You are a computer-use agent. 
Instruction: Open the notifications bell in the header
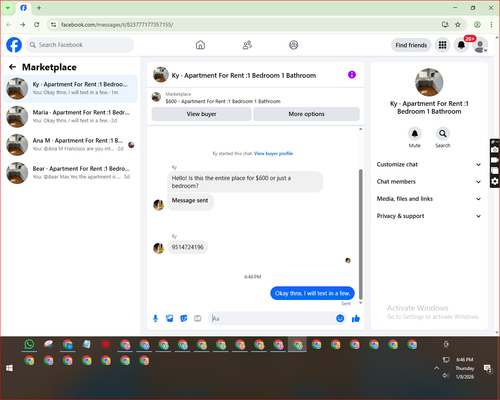coord(461,45)
